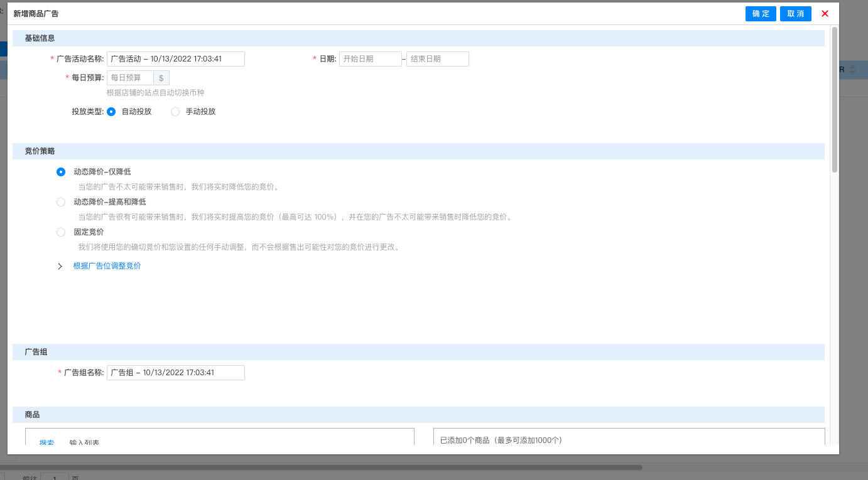Select the 自动投放 radio button
This screenshot has width=868, height=480.
point(111,112)
